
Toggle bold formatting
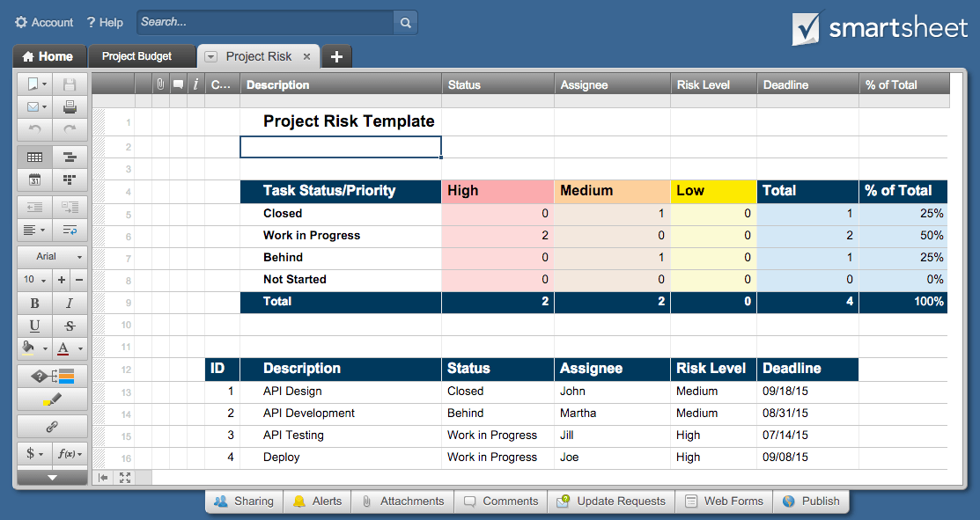coord(34,303)
